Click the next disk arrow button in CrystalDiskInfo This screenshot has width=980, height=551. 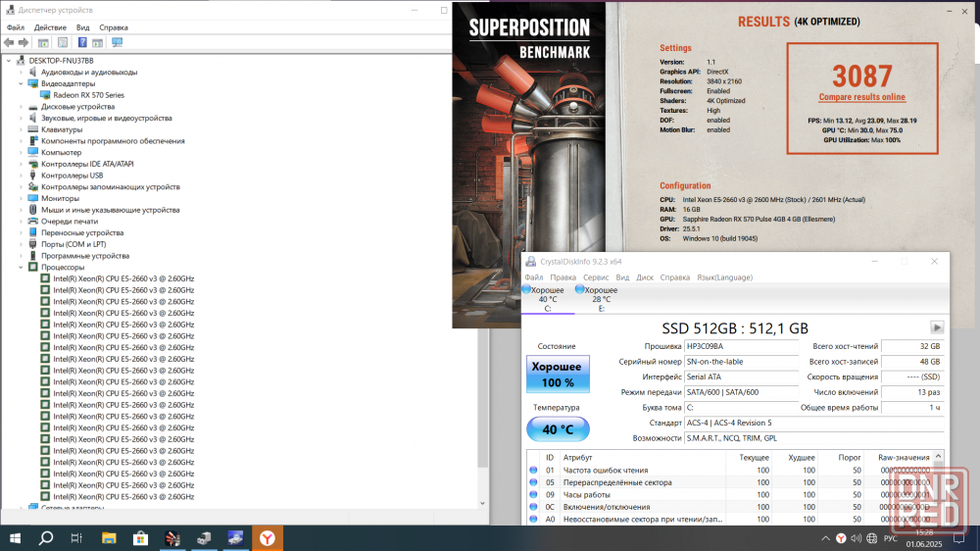click(936, 327)
